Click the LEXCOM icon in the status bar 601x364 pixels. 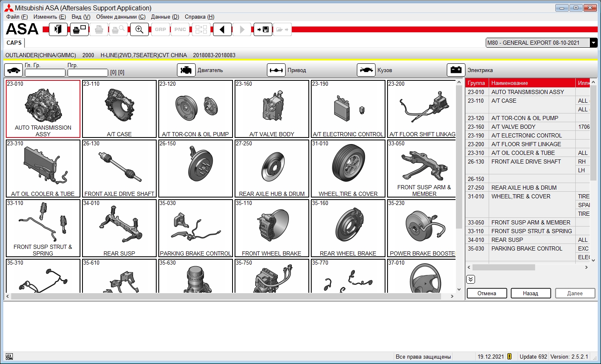click(9, 357)
